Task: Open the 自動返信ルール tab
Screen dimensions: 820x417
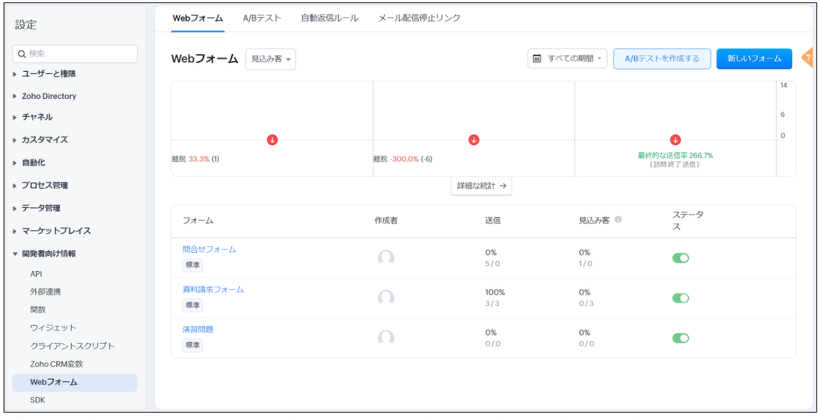Action: click(x=329, y=18)
